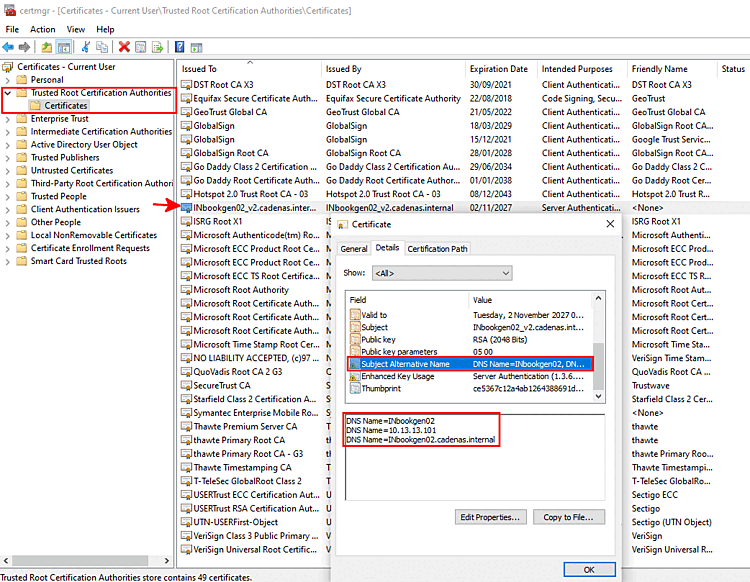Expand the Personal folder tree node
This screenshot has width=750, height=582.
8,80
